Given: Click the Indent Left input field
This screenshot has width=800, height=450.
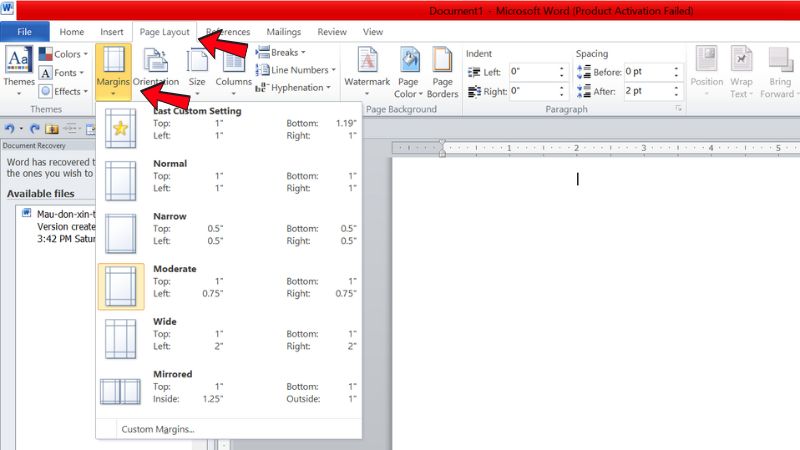Looking at the screenshot, I should pyautogui.click(x=533, y=72).
